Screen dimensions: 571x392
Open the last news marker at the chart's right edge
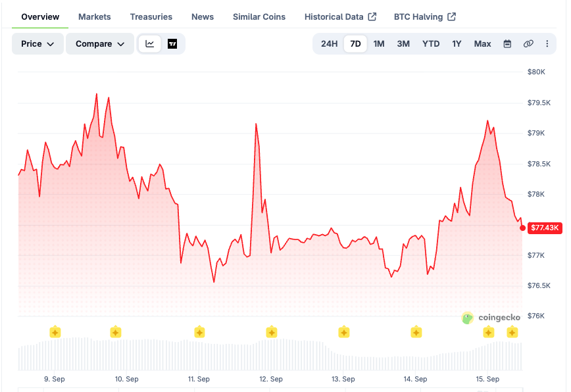pos(512,332)
